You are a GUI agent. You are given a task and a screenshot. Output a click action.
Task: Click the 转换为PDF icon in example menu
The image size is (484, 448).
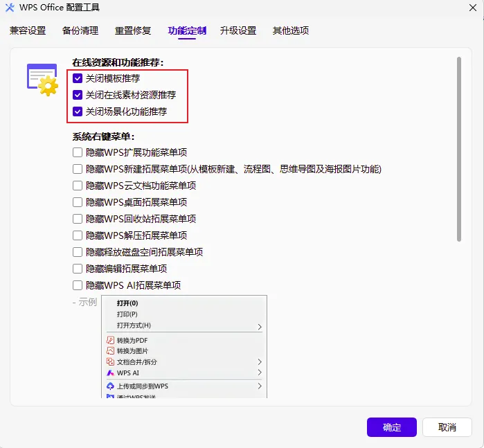110,340
